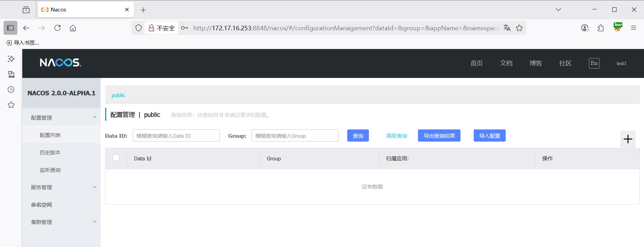Image resolution: width=644 pixels, height=247 pixels.
Task: Open the 社区 link in header
Action: [565, 63]
